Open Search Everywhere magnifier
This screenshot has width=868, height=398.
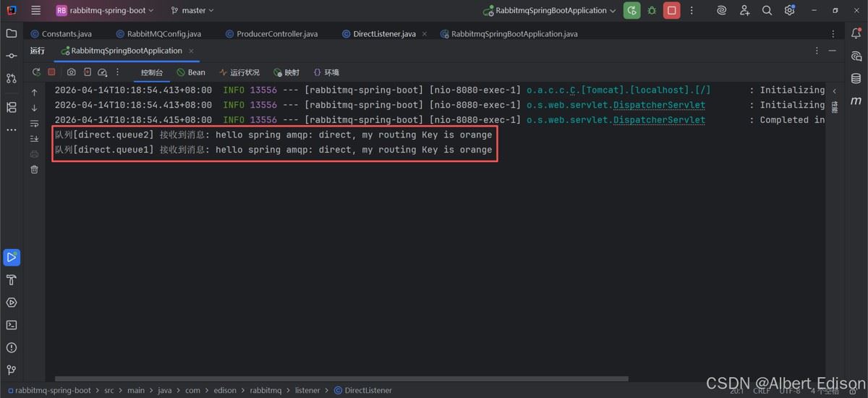click(767, 11)
